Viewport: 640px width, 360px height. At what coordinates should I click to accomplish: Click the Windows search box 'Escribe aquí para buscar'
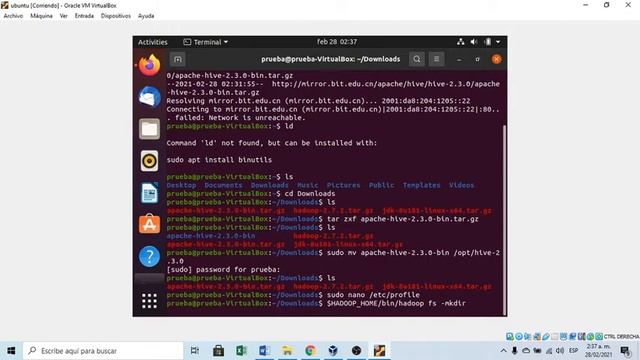click(x=103, y=351)
